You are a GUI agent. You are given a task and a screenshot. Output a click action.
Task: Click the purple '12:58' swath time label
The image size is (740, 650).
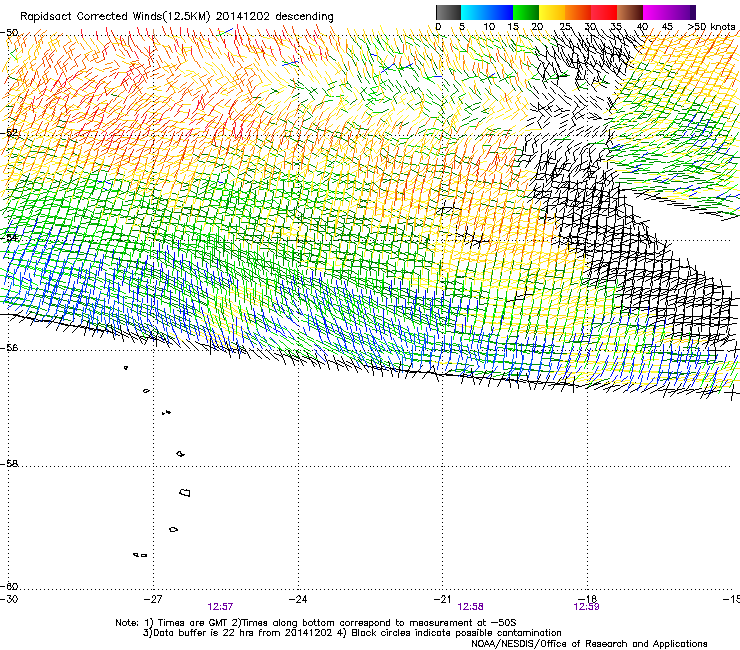pyautogui.click(x=471, y=607)
